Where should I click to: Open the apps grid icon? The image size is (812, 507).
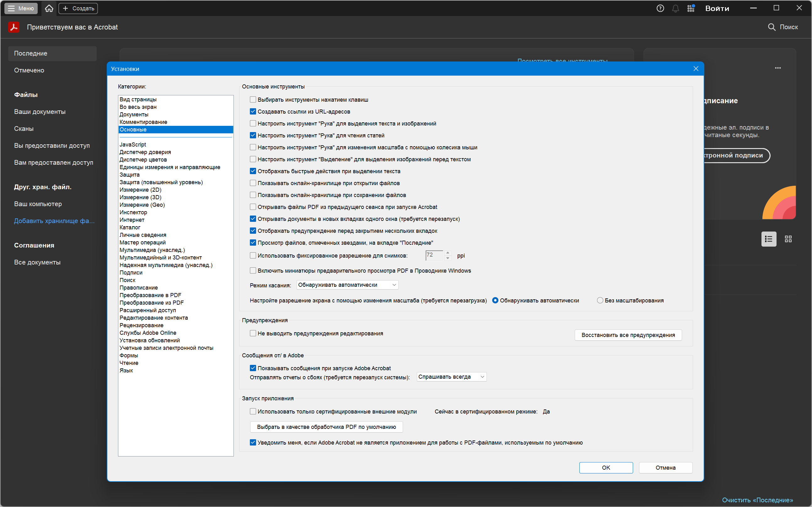click(x=691, y=8)
